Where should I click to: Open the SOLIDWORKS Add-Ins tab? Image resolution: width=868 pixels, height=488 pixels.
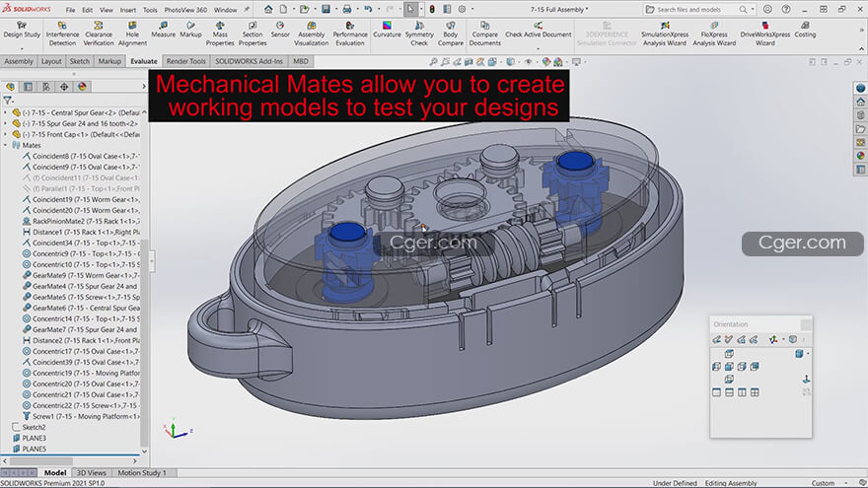249,61
